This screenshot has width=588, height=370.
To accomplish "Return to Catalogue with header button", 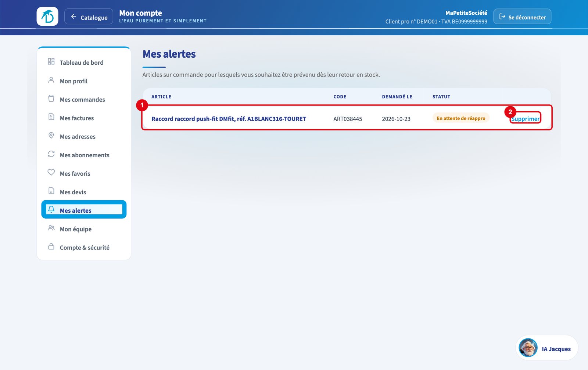I will pyautogui.click(x=89, y=17).
